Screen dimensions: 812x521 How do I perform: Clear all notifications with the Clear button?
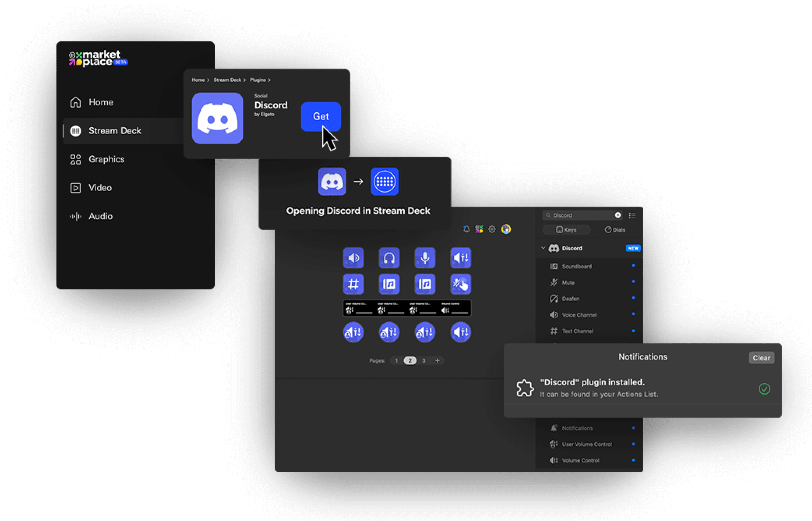click(761, 358)
